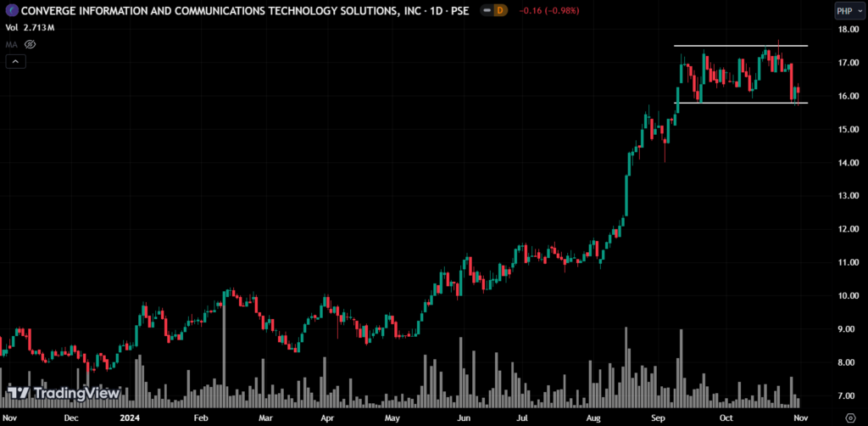Select the MA indicator legend label
The image size is (868, 426).
point(12,44)
